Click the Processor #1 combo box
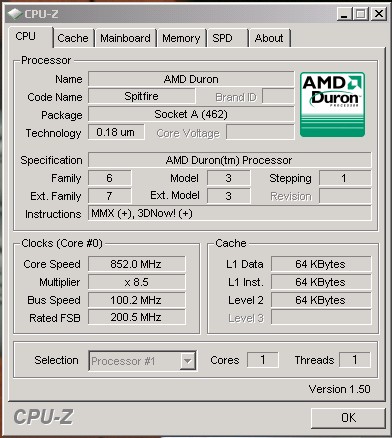 pos(142,361)
